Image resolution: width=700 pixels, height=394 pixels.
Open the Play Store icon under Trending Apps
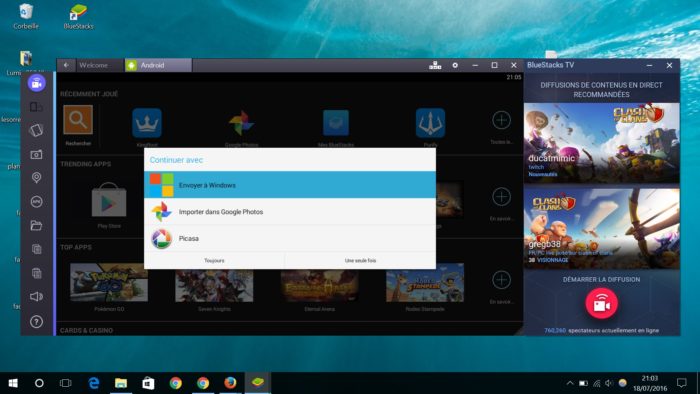click(x=109, y=201)
